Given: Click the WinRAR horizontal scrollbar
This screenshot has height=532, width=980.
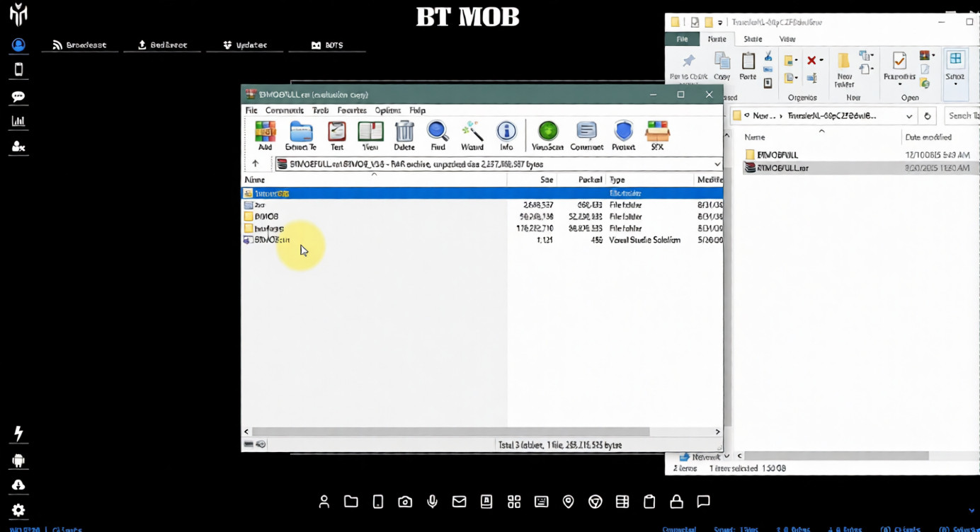Looking at the screenshot, I should (x=450, y=432).
